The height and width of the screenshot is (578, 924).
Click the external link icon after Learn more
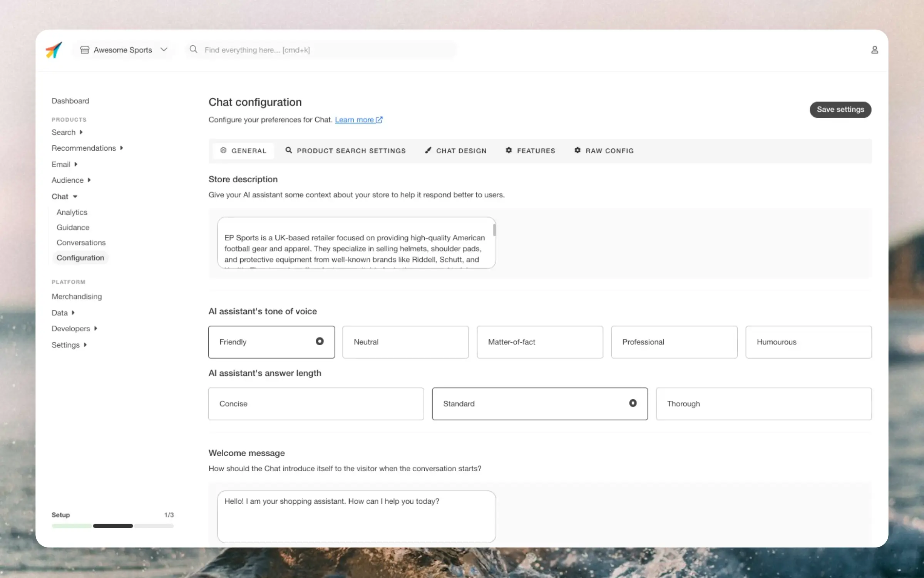pyautogui.click(x=379, y=120)
